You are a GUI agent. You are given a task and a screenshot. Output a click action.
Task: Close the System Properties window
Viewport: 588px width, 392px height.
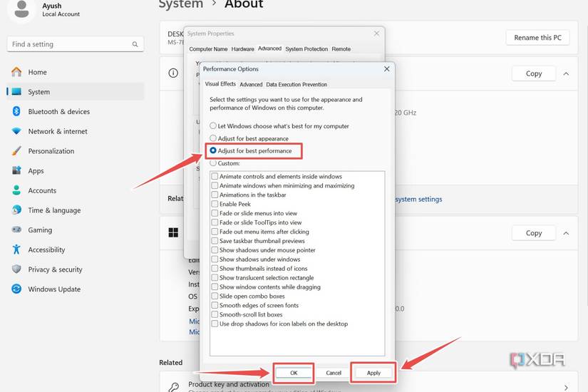tap(376, 33)
